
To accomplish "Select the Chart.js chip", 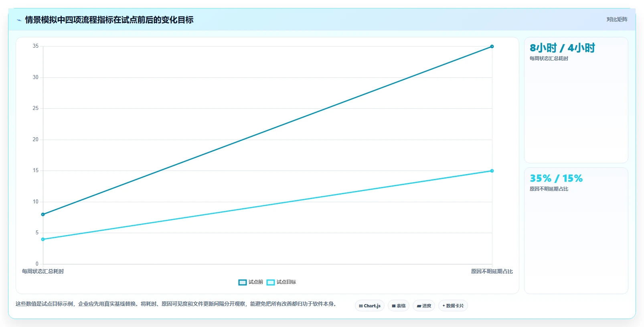I will [x=370, y=306].
